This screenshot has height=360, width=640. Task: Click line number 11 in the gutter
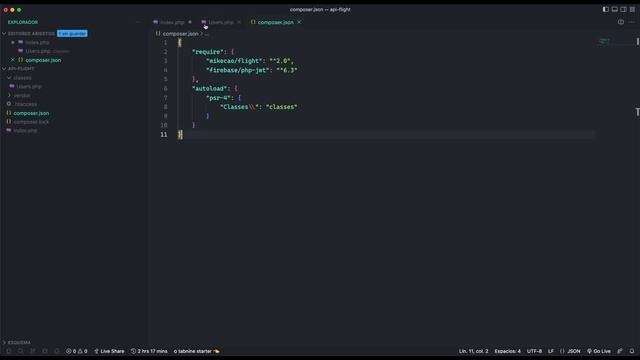164,135
